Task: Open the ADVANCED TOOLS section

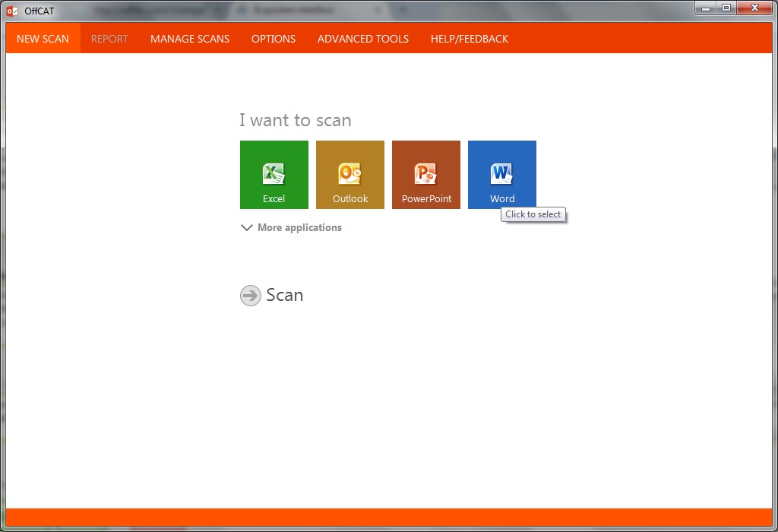Action: pos(362,38)
